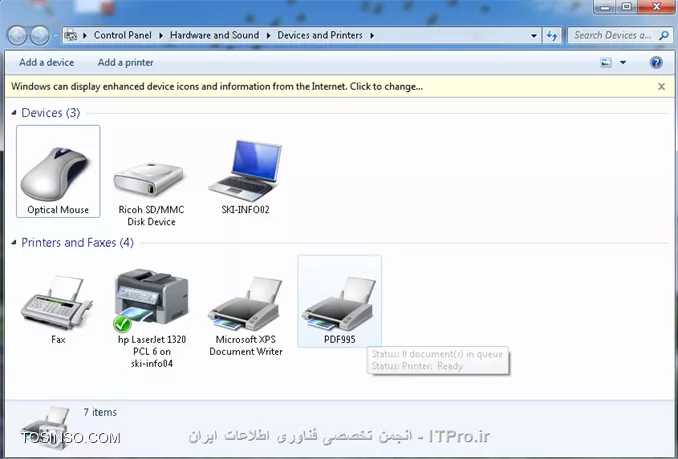Dismiss the yellow information bar
This screenshot has width=678, height=459.
661,86
